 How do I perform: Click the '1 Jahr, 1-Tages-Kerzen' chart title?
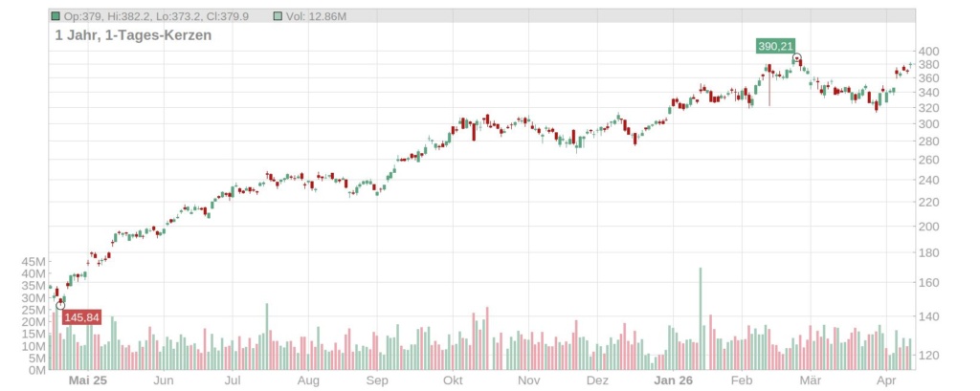(133, 35)
